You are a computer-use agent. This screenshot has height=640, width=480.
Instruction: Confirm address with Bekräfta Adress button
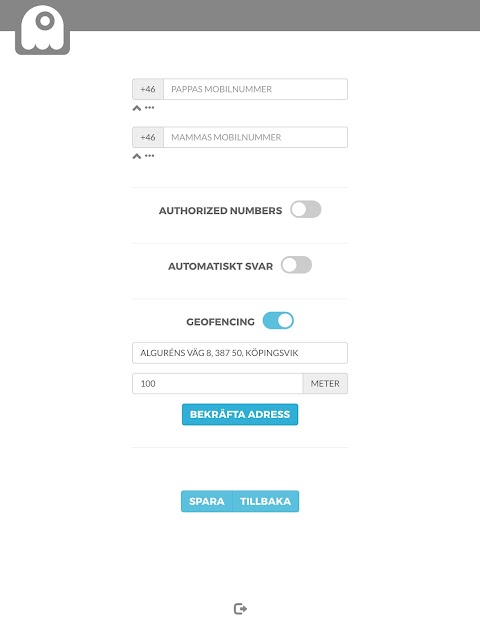(240, 414)
